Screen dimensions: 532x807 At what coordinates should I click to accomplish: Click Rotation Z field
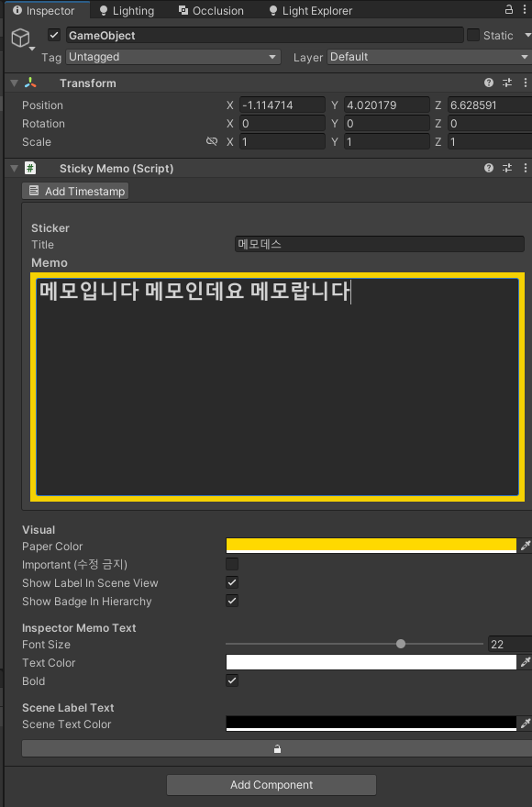tap(490, 124)
